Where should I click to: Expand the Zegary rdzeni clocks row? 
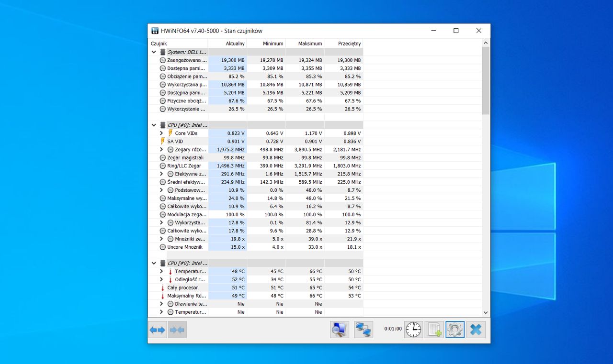(161, 150)
